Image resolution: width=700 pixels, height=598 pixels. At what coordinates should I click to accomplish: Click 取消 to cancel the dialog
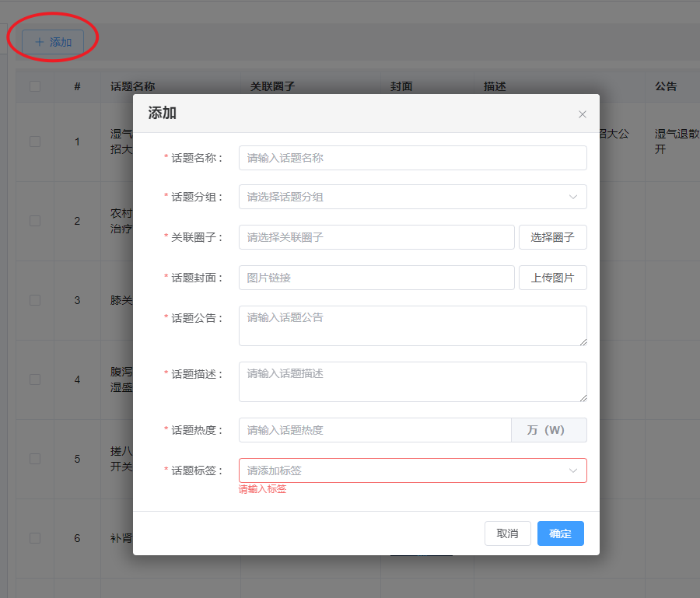[x=508, y=533]
